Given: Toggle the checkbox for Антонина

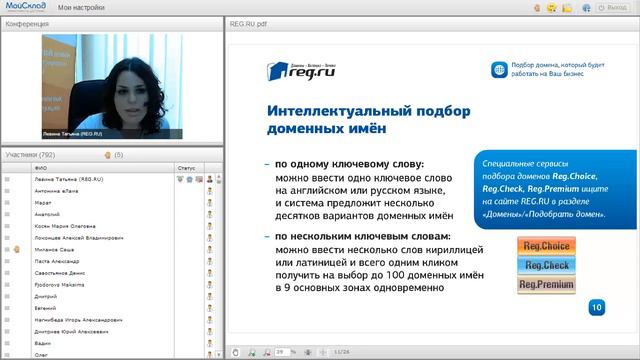Looking at the screenshot, I should pos(7,191).
